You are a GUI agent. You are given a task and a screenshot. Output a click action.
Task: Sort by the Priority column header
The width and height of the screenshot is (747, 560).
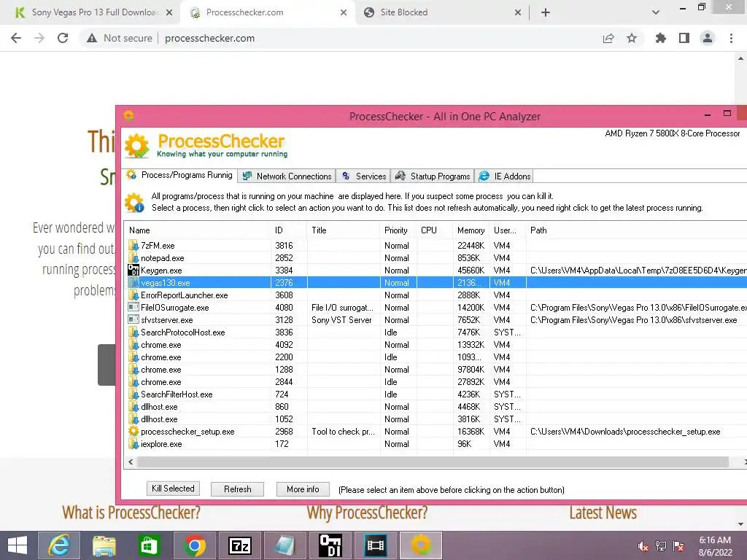tap(398, 230)
